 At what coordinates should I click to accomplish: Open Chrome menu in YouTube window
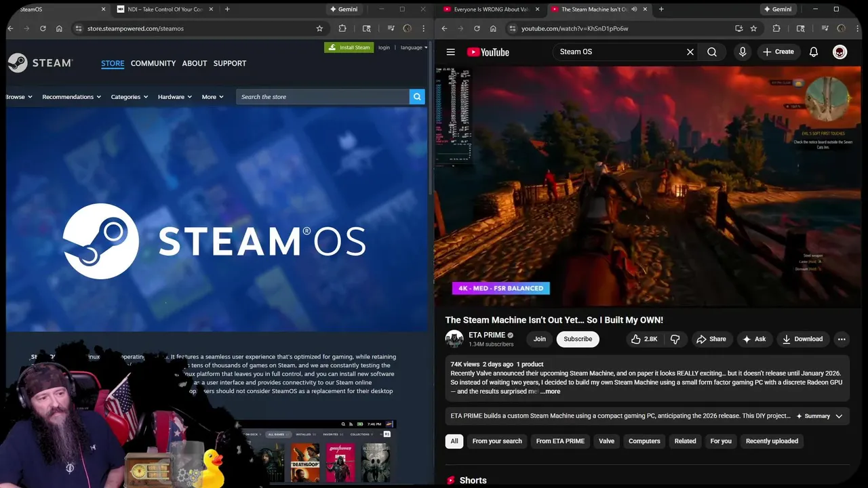click(857, 28)
